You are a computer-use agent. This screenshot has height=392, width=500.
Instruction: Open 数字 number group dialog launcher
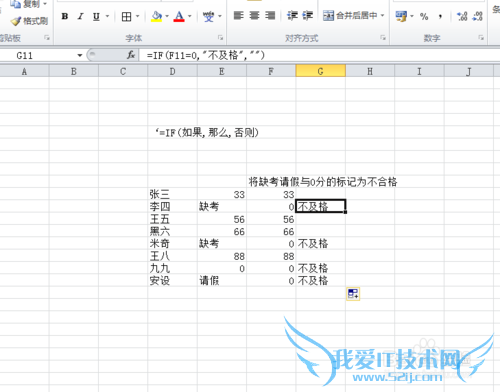(x=481, y=38)
